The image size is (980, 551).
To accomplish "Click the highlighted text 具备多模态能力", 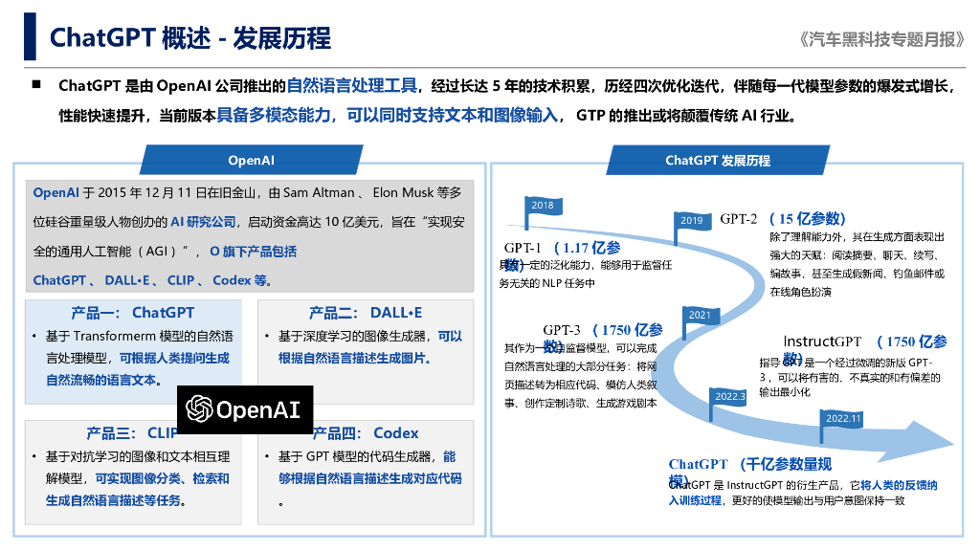I will (273, 115).
